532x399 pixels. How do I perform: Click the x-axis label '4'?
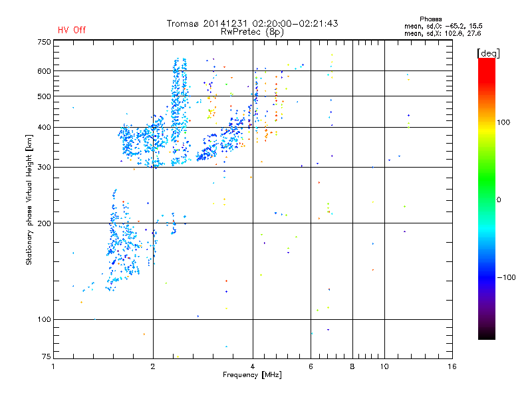coord(253,366)
